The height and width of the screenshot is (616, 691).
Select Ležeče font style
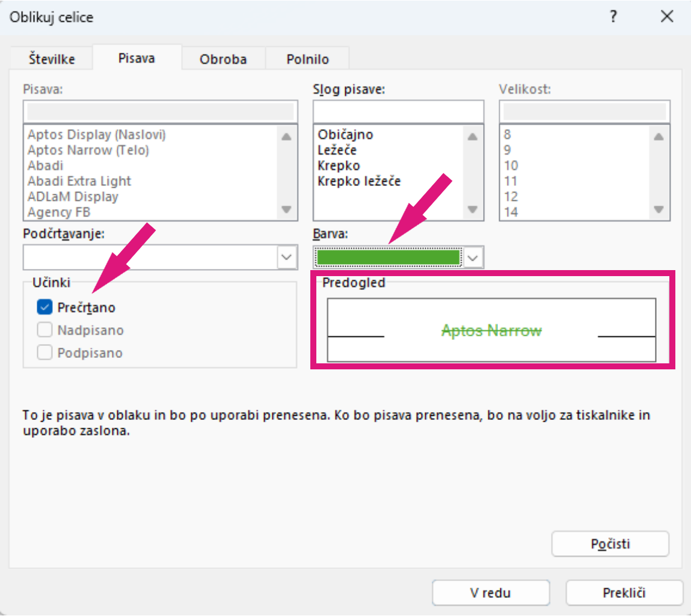point(337,150)
